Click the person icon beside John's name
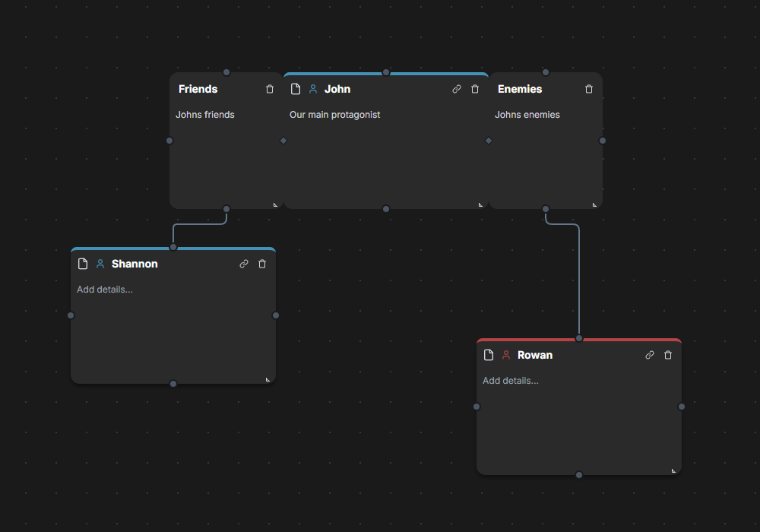Screen dimensions: 760x532 (x=312, y=89)
